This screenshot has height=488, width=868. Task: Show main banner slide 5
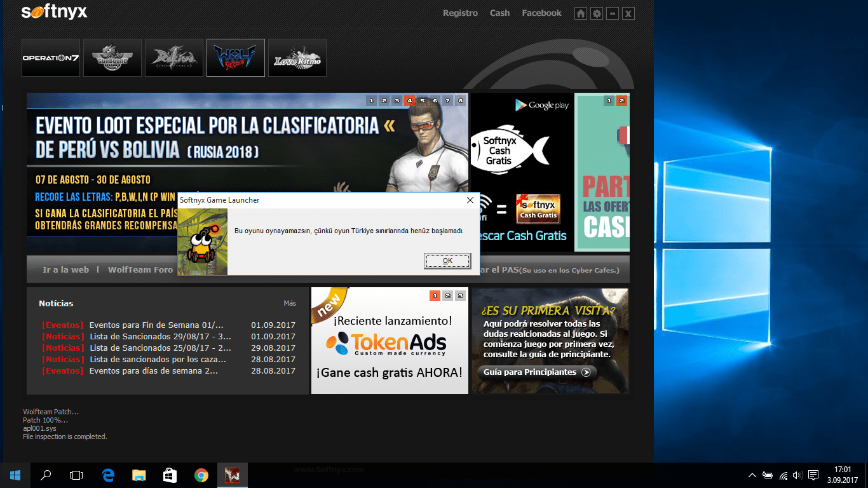click(x=422, y=100)
